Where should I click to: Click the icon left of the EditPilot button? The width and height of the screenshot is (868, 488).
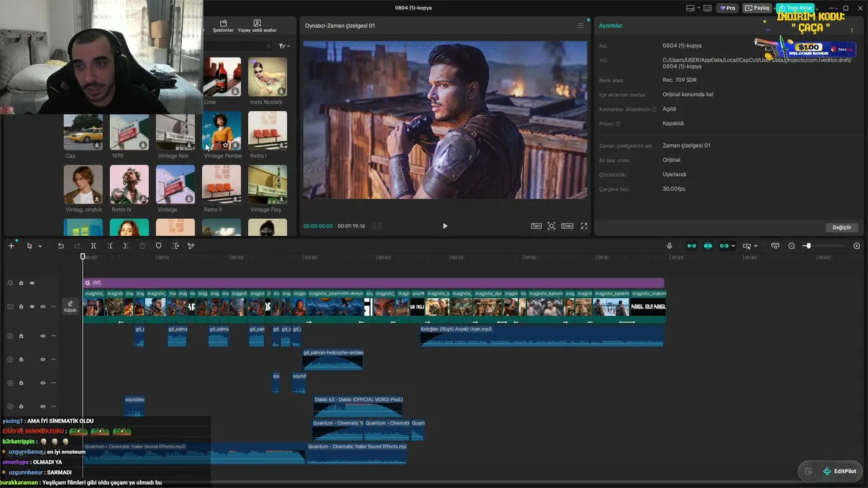coord(809,472)
